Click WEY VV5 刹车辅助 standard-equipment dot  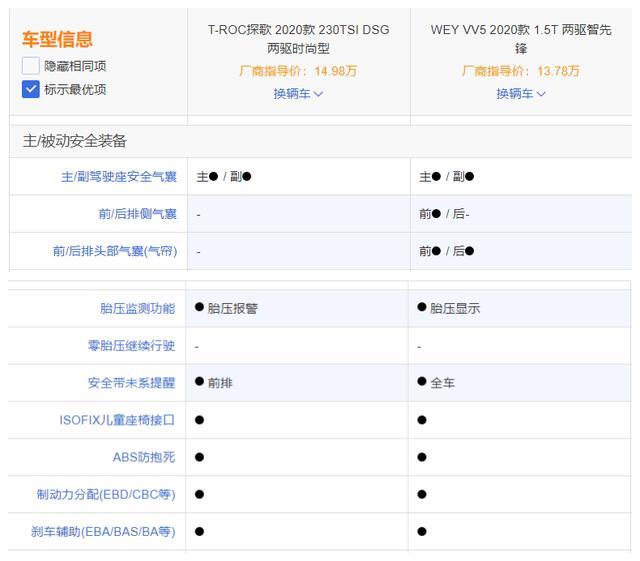(x=422, y=532)
